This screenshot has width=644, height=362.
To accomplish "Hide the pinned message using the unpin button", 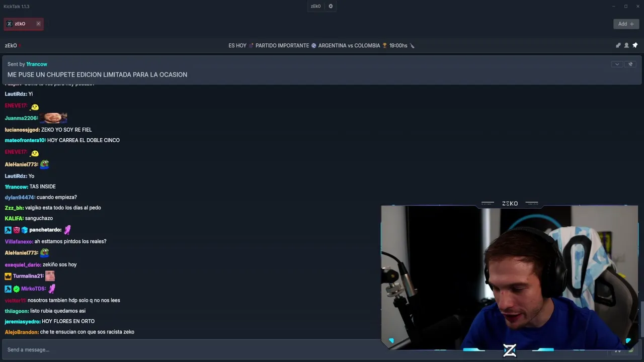I will click(630, 64).
